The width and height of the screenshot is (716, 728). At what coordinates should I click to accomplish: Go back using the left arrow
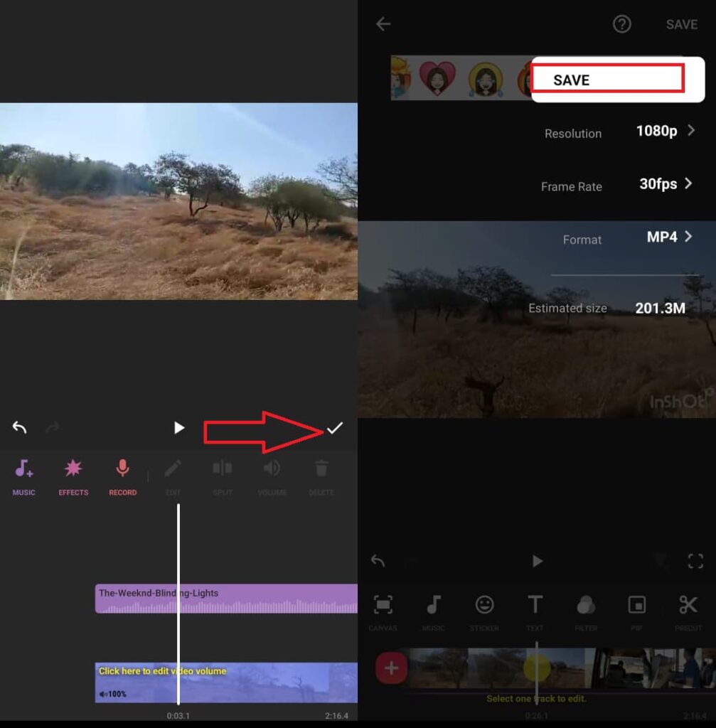[383, 24]
